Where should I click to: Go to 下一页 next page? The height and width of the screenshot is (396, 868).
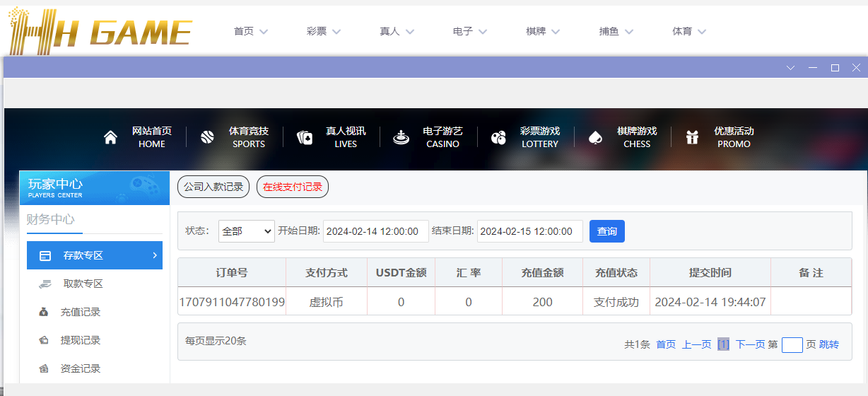(750, 344)
